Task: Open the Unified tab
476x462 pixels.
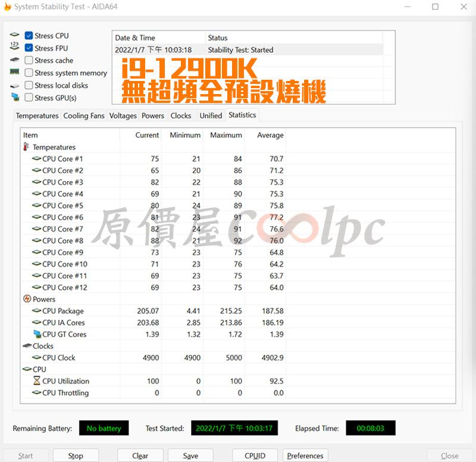Action: [x=211, y=115]
